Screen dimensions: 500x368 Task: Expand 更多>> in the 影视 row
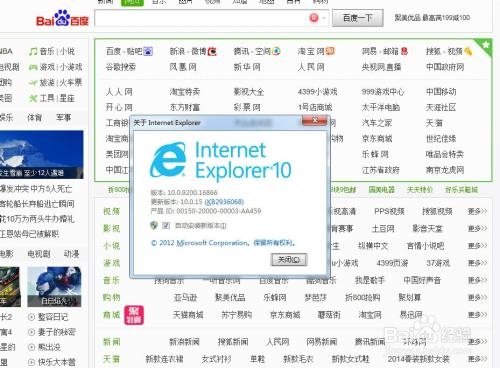[x=477, y=229]
